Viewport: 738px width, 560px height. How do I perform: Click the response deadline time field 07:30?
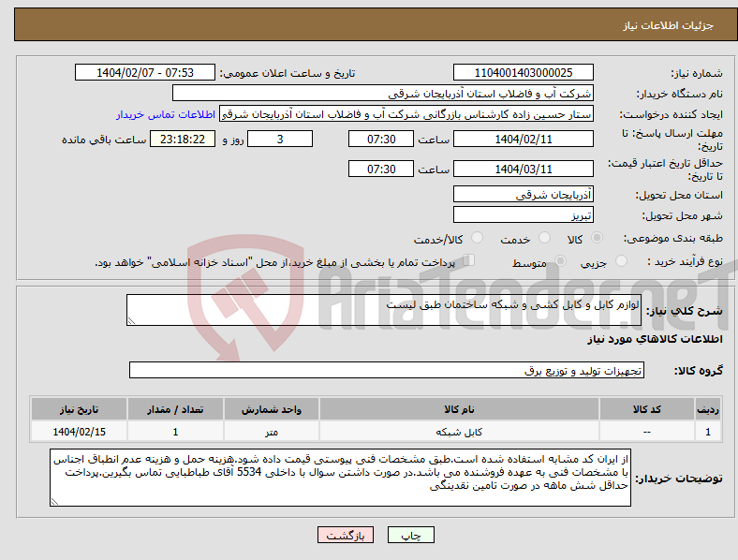(x=381, y=139)
